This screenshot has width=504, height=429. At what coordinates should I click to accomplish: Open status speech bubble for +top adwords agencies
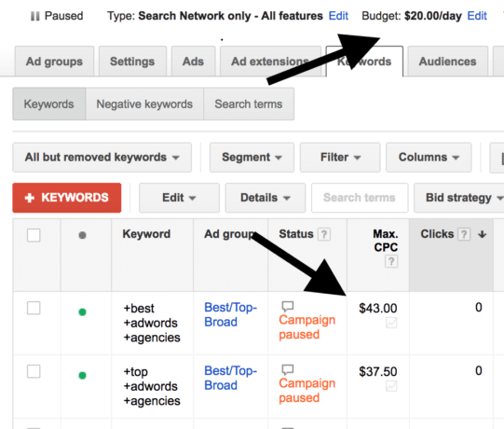click(288, 369)
